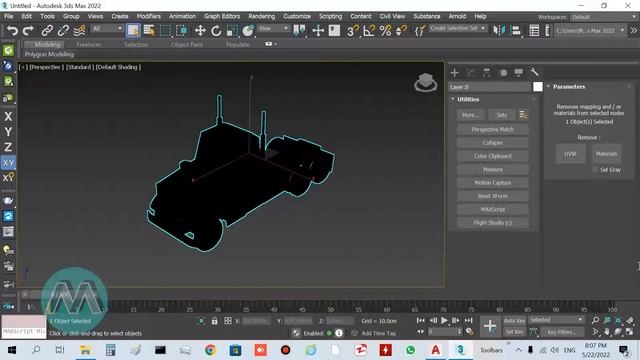Open the Create Selection Set dropdown
The height and width of the screenshot is (360, 640).
(458, 29)
